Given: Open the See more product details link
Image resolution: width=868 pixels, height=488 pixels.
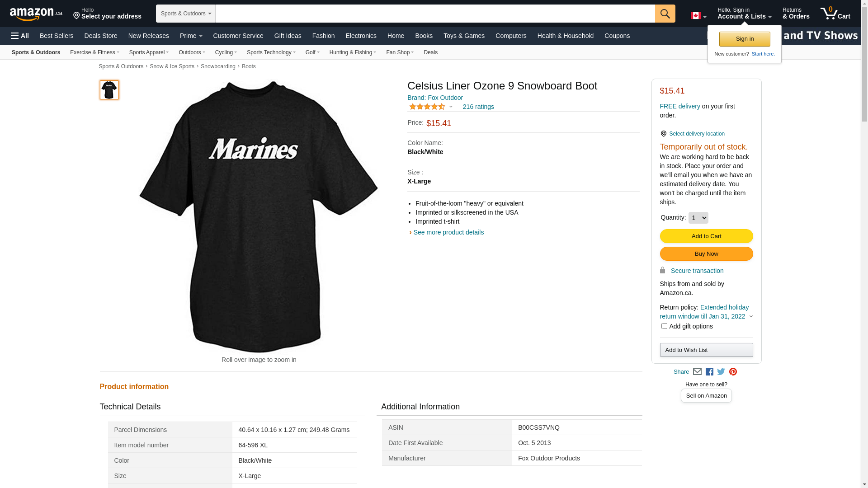Looking at the screenshot, I should tap(448, 232).
